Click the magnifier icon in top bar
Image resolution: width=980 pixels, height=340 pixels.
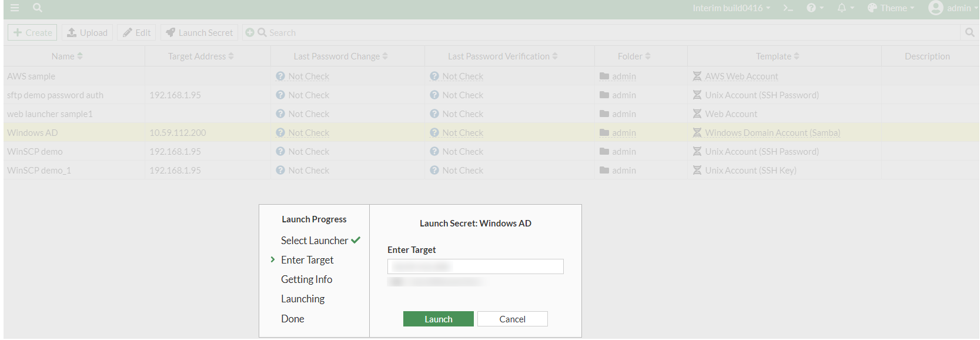point(38,8)
